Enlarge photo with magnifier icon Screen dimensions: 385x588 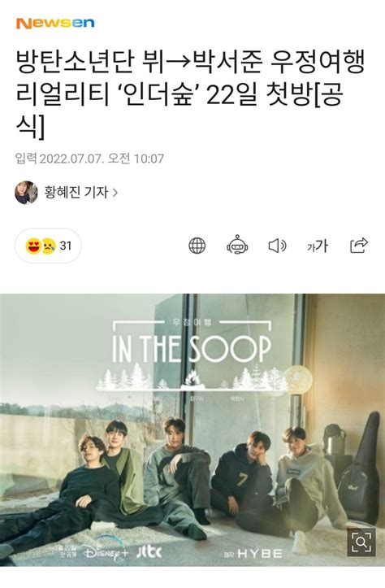361,542
